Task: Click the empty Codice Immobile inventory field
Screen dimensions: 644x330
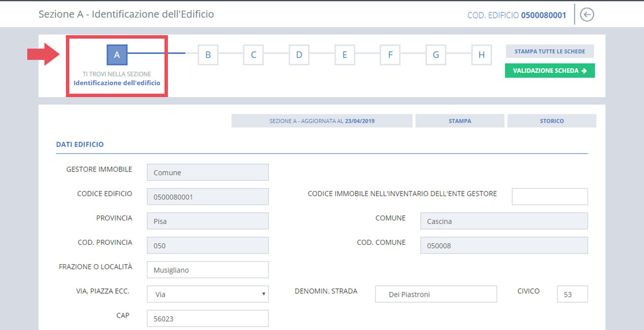Action: (549, 196)
